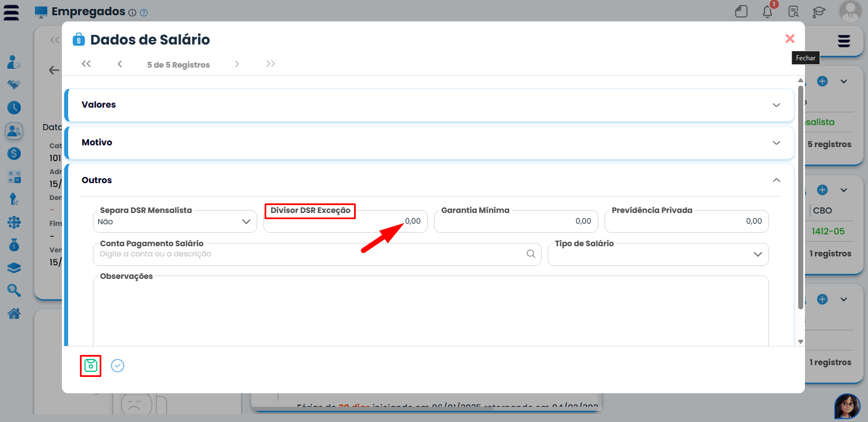Save the salary data with the save icon

pyautogui.click(x=90, y=366)
